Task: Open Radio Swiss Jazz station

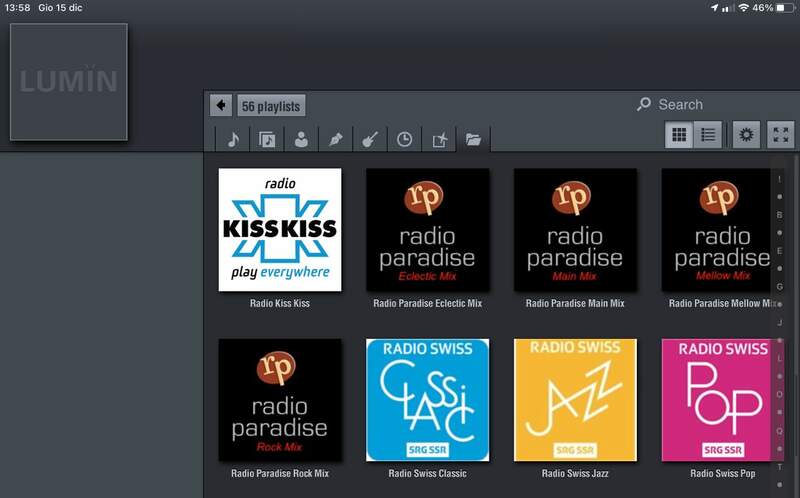Action: click(x=575, y=400)
